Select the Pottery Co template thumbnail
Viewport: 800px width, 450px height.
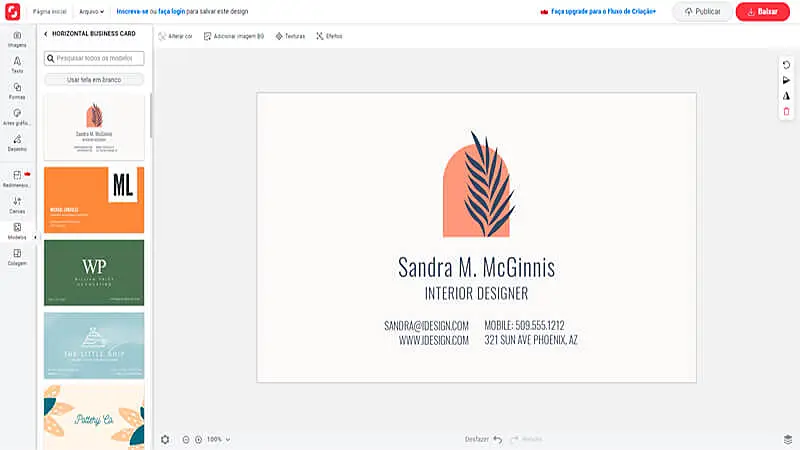coord(94,417)
